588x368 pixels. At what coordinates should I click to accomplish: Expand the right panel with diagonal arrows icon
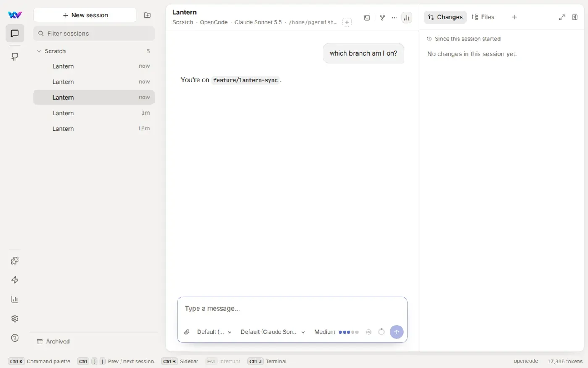[562, 17]
